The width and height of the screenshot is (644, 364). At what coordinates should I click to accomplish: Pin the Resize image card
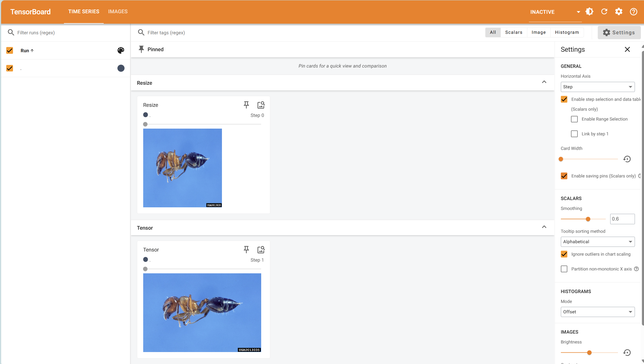point(246,105)
